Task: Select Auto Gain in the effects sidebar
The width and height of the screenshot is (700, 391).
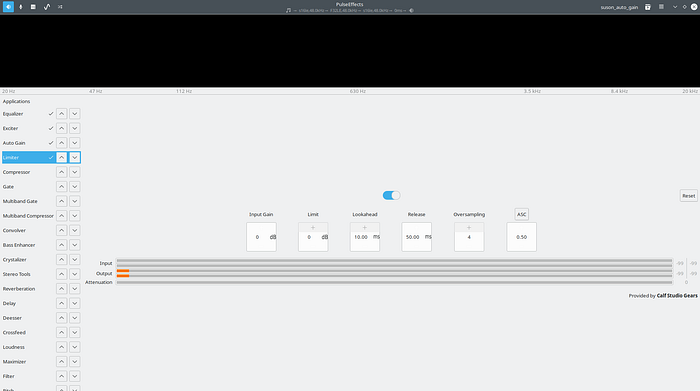Action: pyautogui.click(x=14, y=143)
